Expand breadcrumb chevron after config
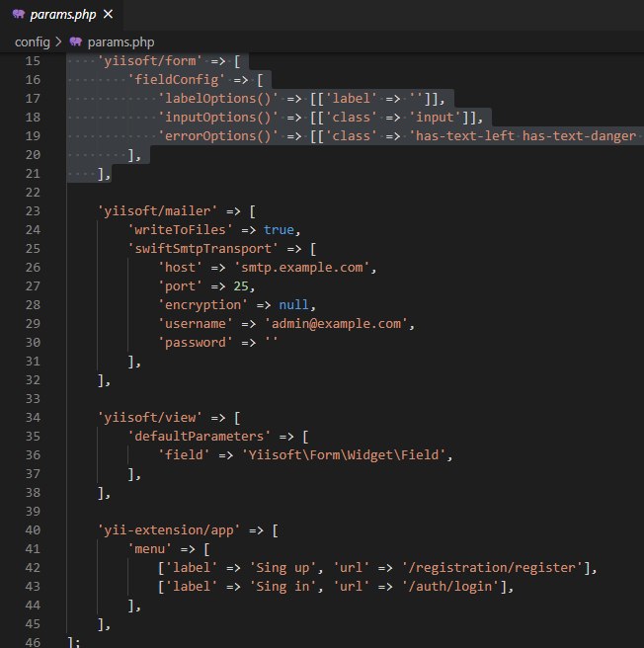Viewport: 644px width, 648px height. (x=58, y=41)
